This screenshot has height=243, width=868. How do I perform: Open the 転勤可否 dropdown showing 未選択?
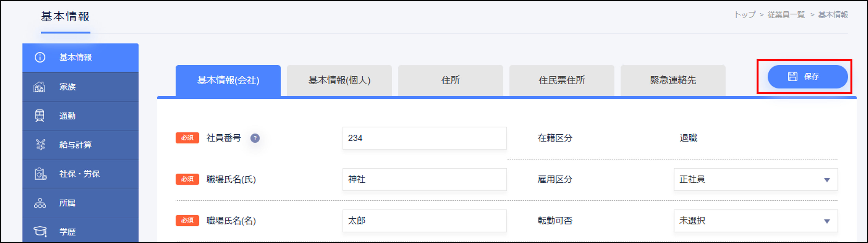coord(755,221)
